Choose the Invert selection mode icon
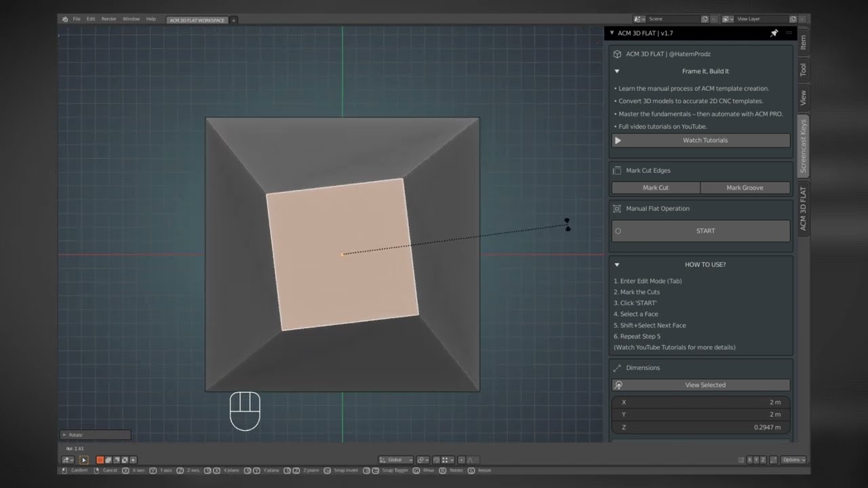This screenshot has width=868, height=488. 124,460
